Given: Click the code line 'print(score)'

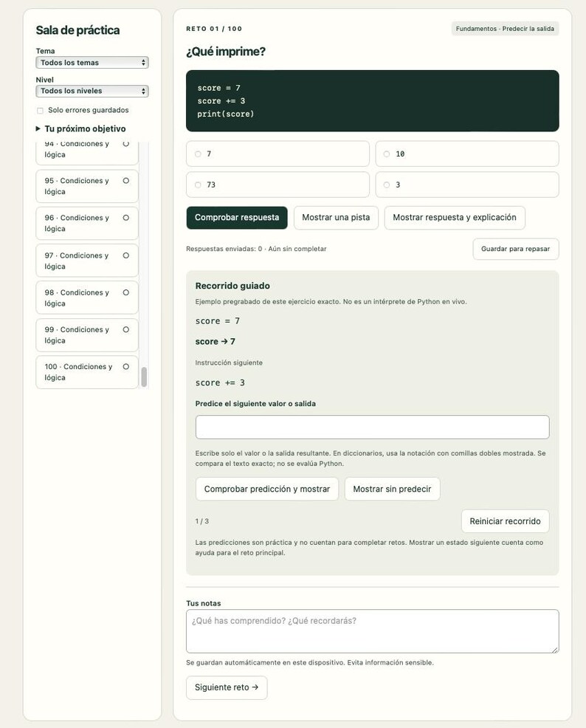Looking at the screenshot, I should [x=226, y=114].
